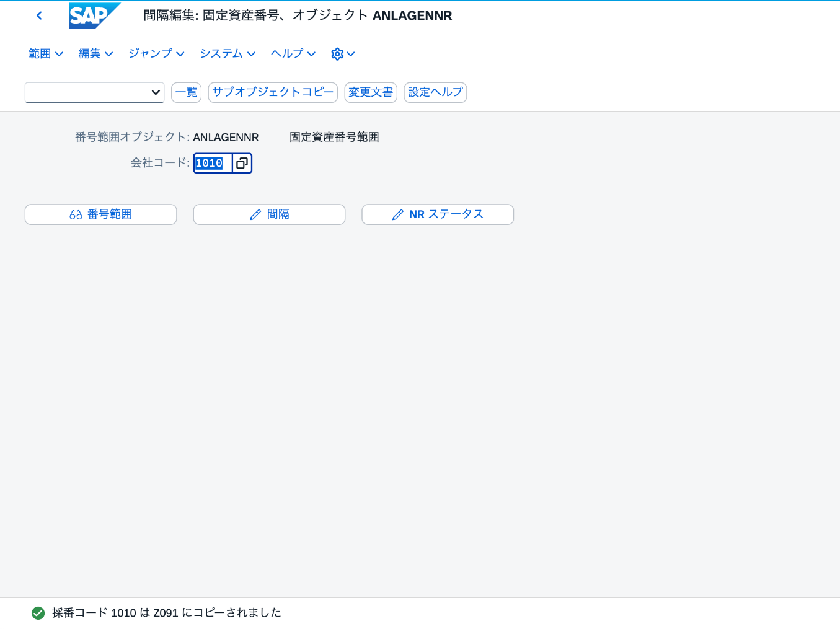840x629 pixels.
Task: Click the SAP logo
Action: tap(95, 15)
